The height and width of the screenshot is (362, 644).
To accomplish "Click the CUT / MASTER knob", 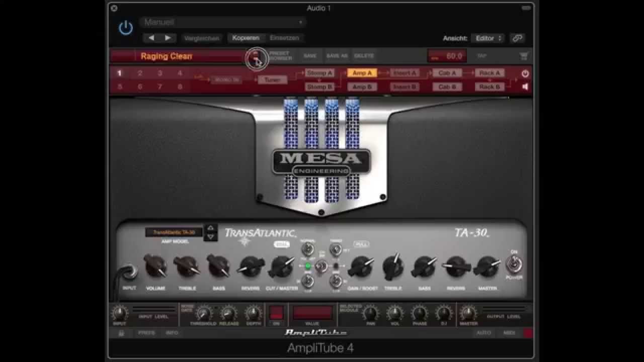I will click(282, 267).
